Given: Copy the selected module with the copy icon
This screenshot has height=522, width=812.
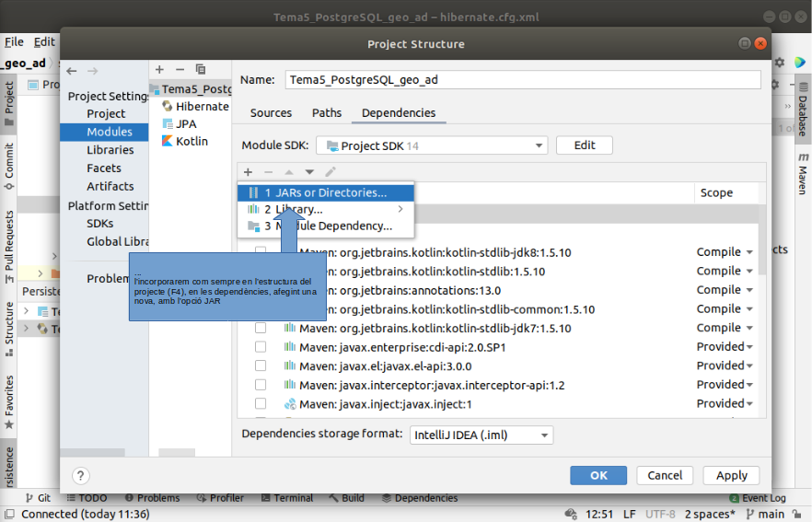Looking at the screenshot, I should coord(201,69).
